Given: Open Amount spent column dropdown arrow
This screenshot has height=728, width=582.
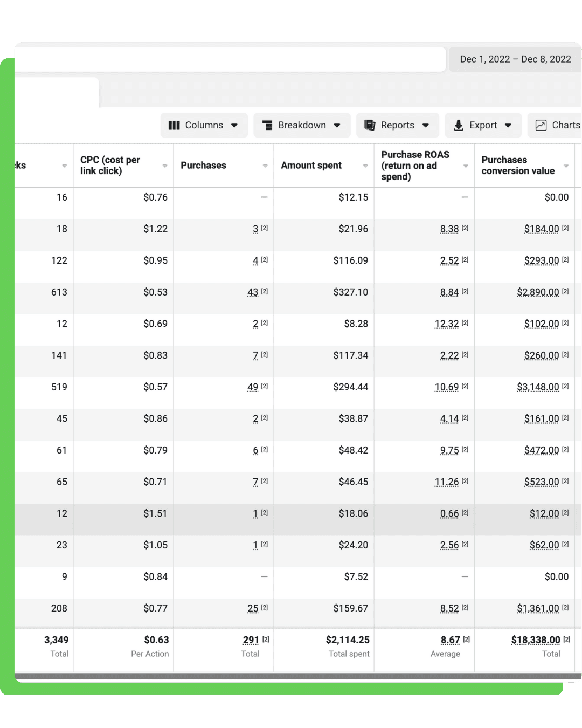Looking at the screenshot, I should pos(365,166).
